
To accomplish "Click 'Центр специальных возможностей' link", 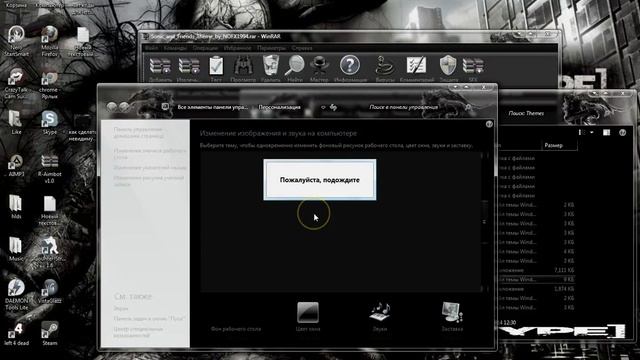I will point(138,332).
